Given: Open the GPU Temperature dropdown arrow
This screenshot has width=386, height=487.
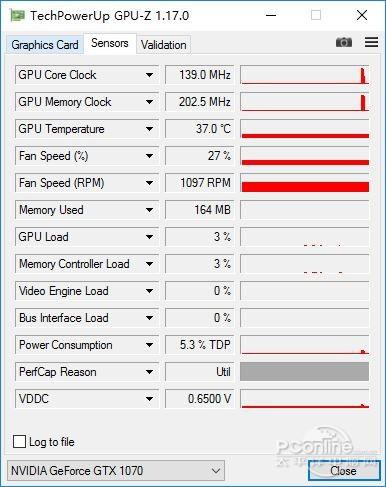Looking at the screenshot, I should click(x=150, y=129).
